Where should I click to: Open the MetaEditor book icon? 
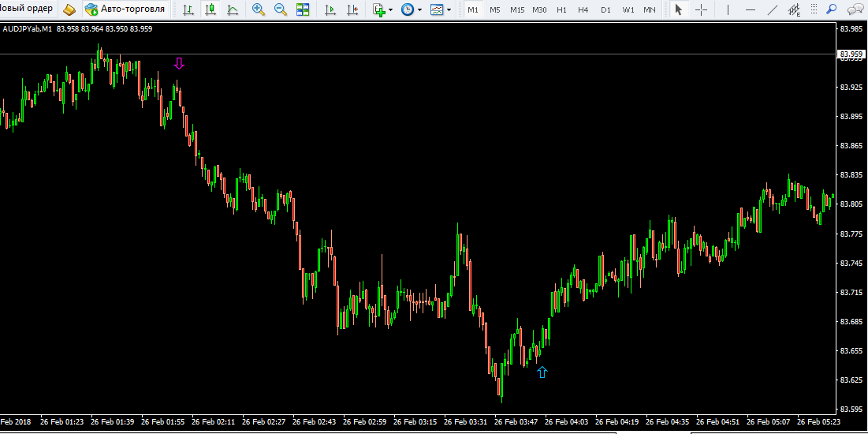(x=69, y=9)
